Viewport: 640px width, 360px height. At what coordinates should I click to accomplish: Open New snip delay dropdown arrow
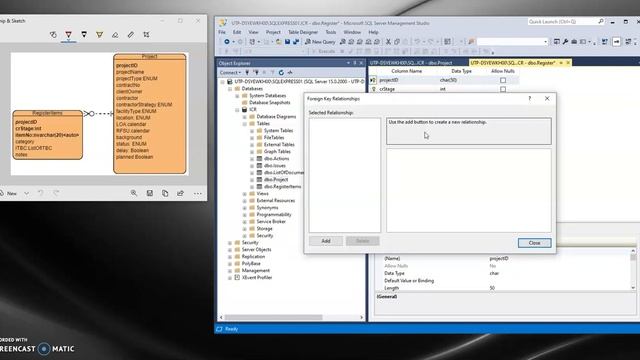pyautogui.click(x=27, y=193)
